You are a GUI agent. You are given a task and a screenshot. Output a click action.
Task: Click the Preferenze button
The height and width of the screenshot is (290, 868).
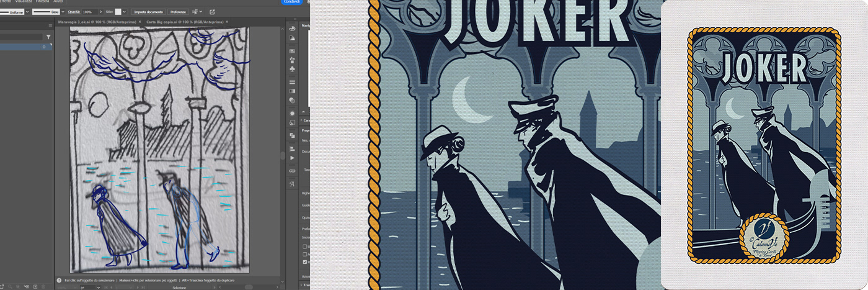click(178, 12)
